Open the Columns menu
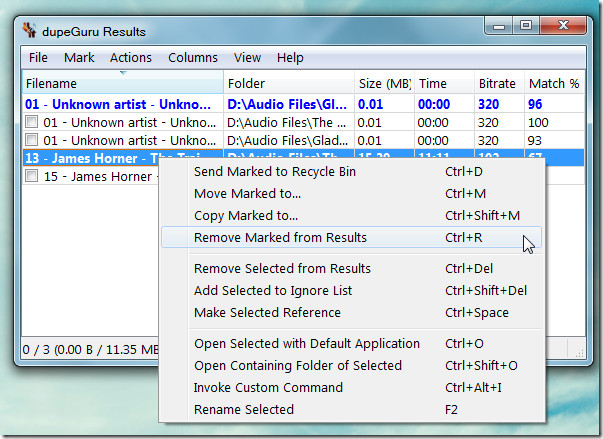 click(x=193, y=58)
